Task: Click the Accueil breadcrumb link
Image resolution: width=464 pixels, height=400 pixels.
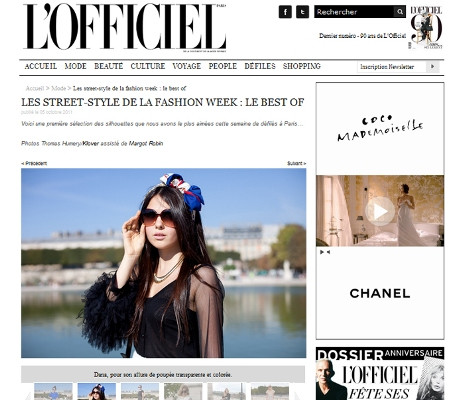Action: coord(35,88)
